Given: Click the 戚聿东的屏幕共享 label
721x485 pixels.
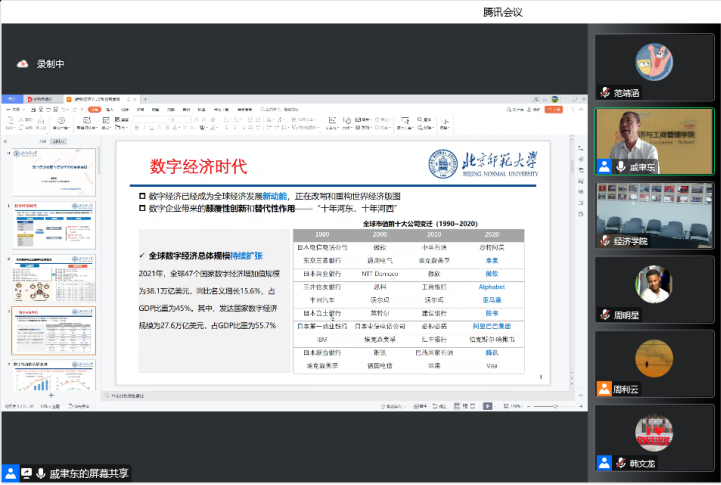Looking at the screenshot, I should 91,473.
